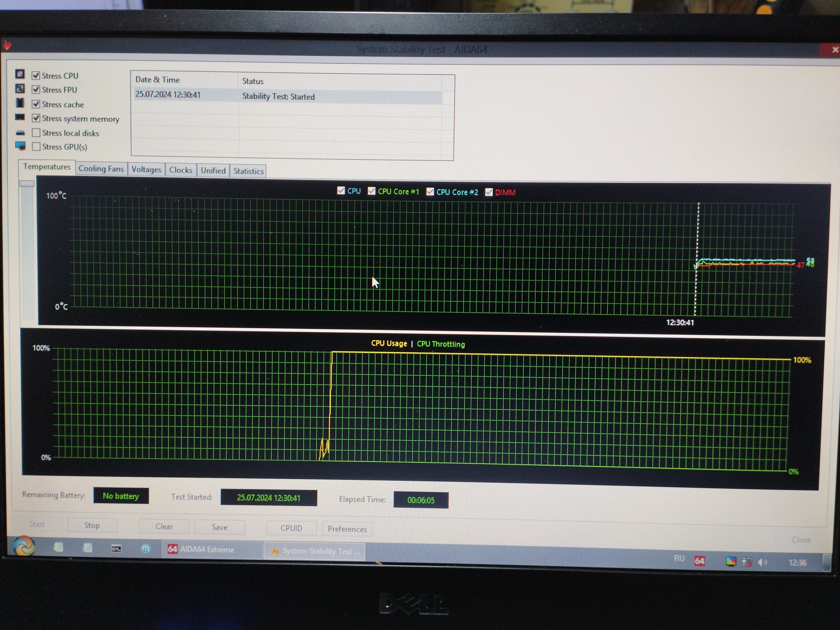Screen dimensions: 840x630
Task: Disable Stress system memory
Action: tap(36, 118)
